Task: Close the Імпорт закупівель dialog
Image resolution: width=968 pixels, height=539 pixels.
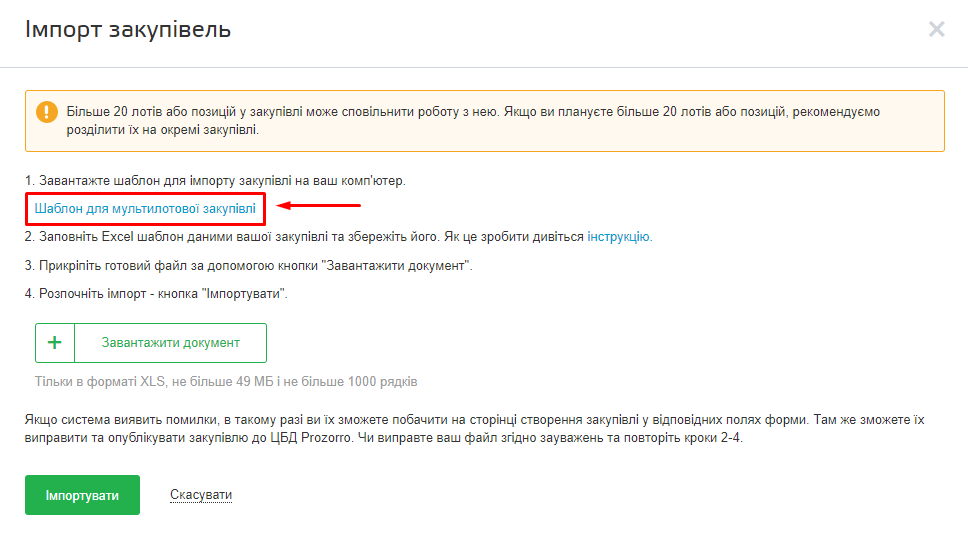Action: (936, 29)
